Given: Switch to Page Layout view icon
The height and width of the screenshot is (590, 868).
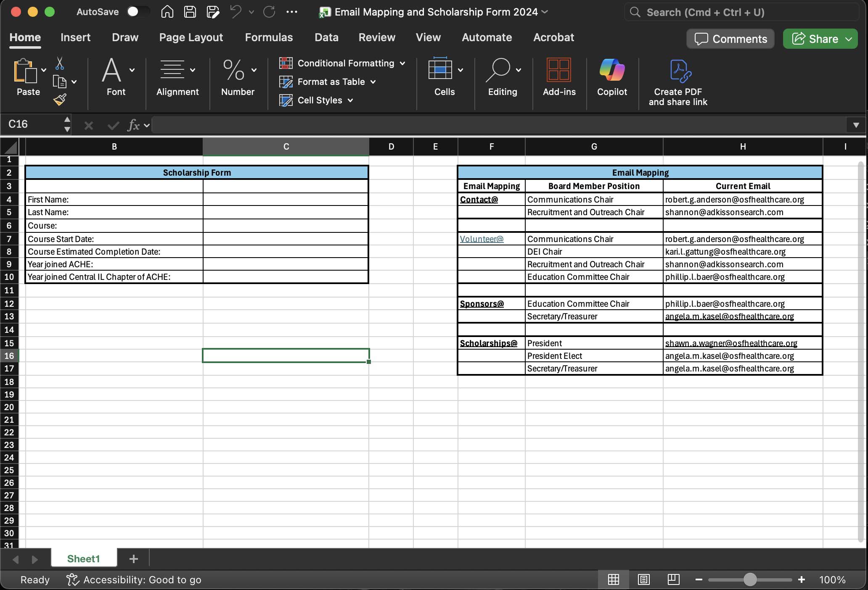Looking at the screenshot, I should click(x=643, y=580).
